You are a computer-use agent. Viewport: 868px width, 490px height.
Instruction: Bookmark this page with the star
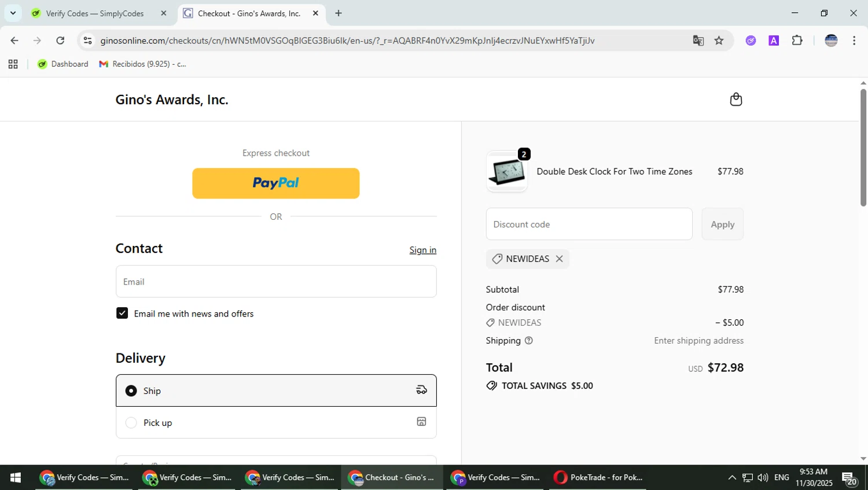click(x=719, y=40)
